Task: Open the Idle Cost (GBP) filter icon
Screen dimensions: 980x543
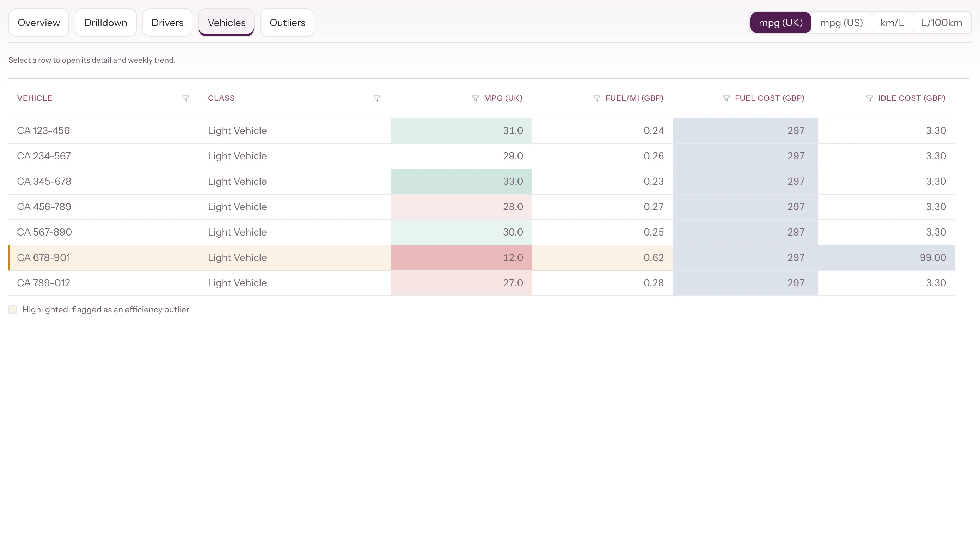Action: [869, 98]
